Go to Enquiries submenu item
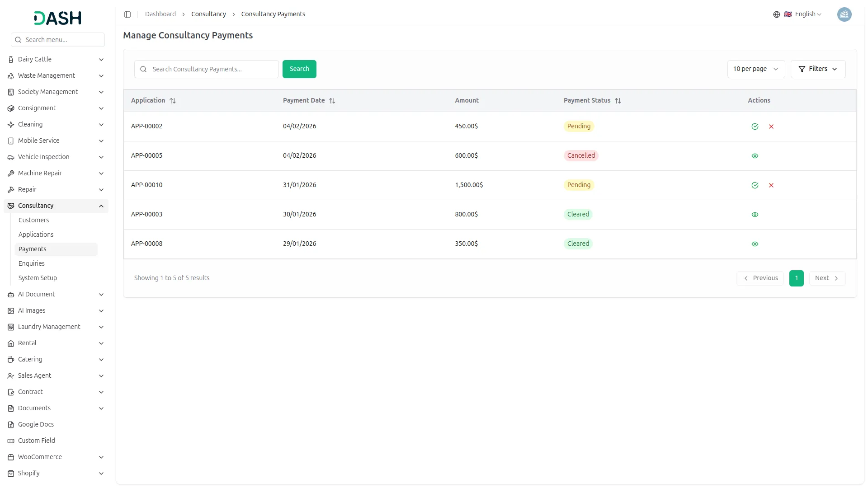This screenshot has height=488, width=868. point(32,263)
